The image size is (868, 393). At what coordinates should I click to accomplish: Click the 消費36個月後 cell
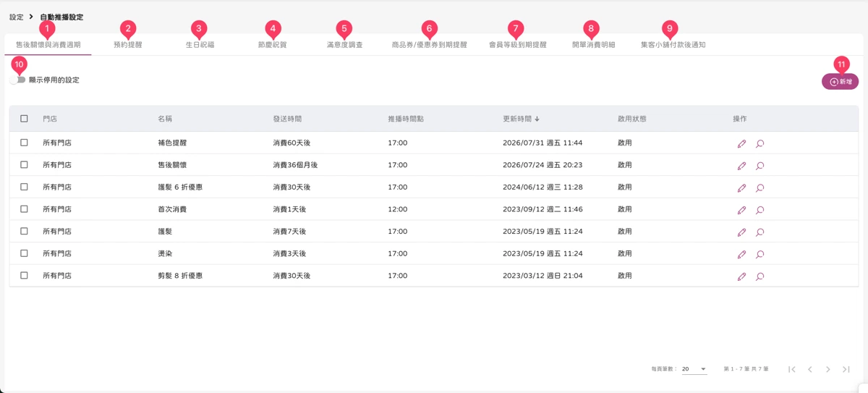pyautogui.click(x=295, y=165)
